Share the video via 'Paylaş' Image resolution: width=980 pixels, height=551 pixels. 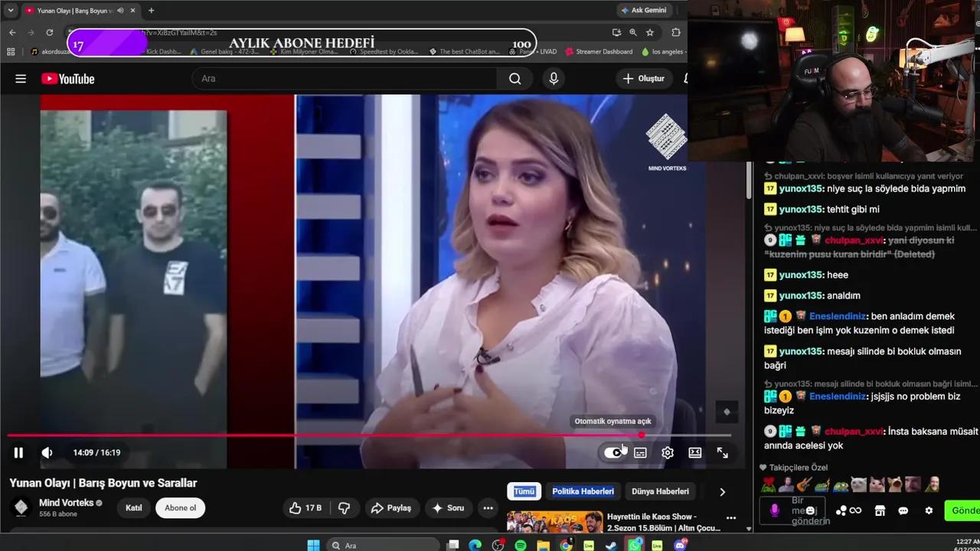(391, 508)
